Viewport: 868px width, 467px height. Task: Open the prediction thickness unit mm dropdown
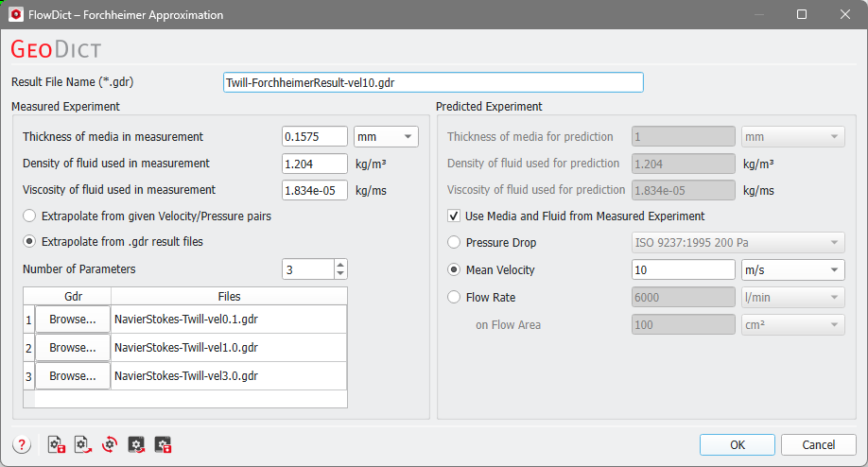(x=792, y=137)
